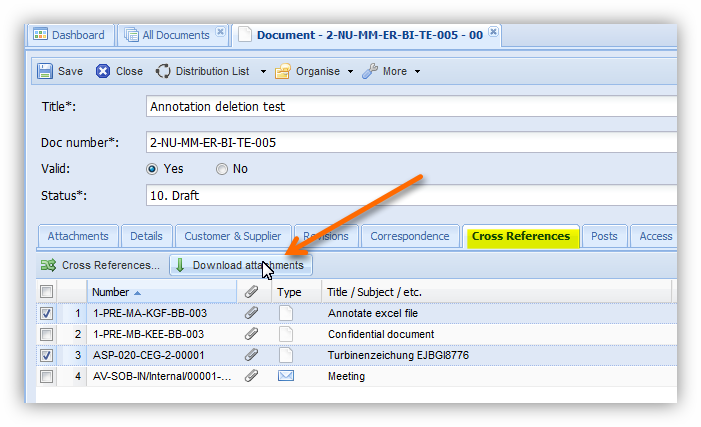Viewport: 701px width, 427px height.
Task: Click the Organise folder icon
Action: pos(283,71)
